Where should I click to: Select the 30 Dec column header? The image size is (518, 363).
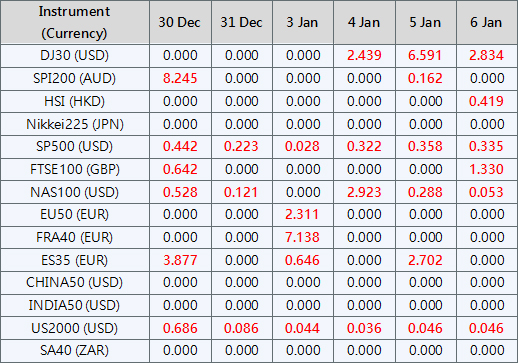[180, 22]
